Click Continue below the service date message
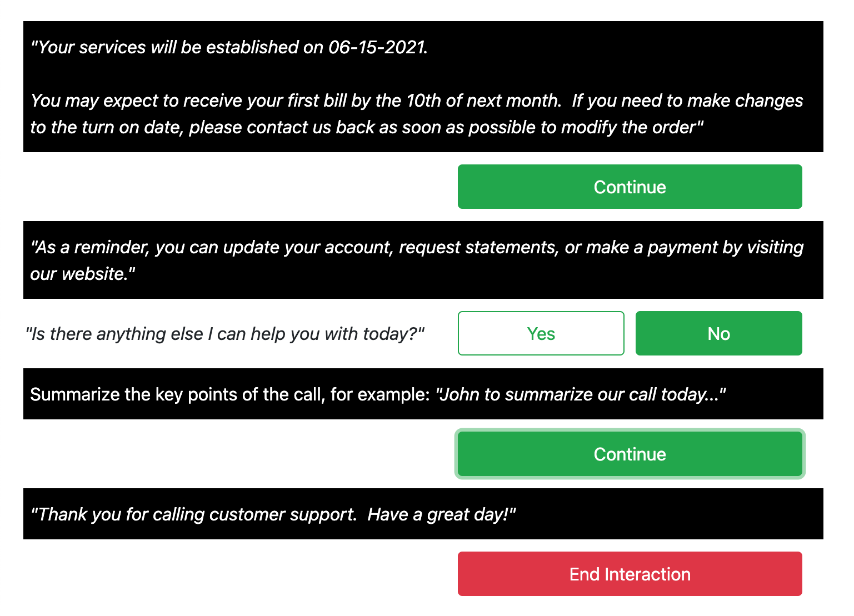The image size is (854, 616). (630, 187)
